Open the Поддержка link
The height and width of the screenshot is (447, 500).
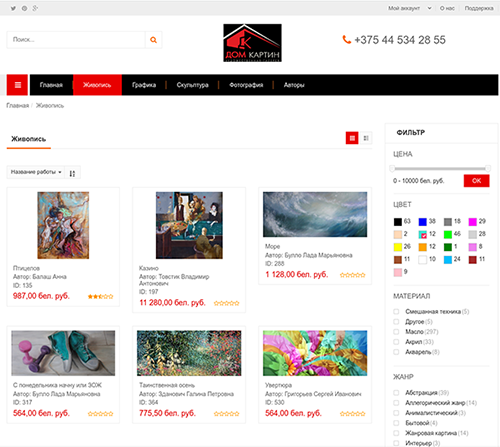tap(479, 8)
